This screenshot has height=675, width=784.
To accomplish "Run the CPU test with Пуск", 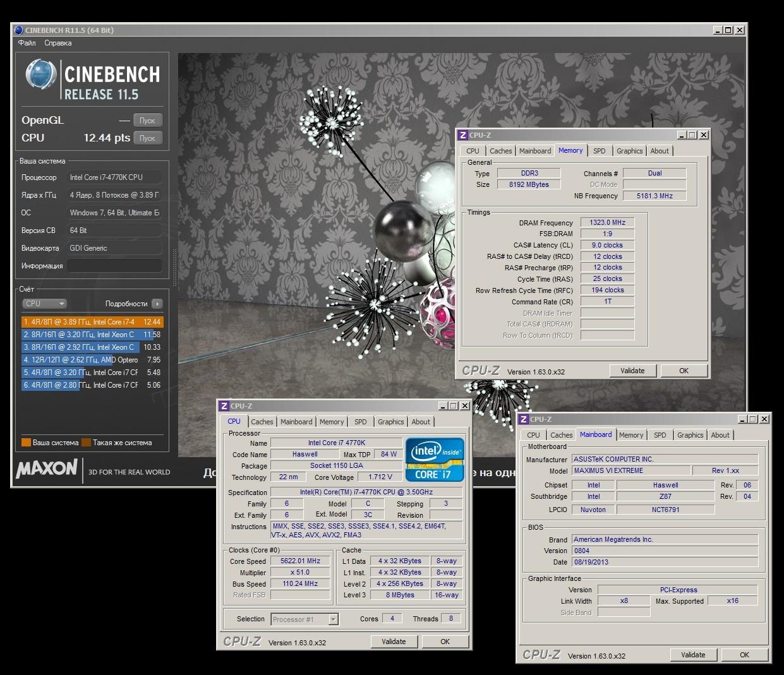I will [147, 138].
